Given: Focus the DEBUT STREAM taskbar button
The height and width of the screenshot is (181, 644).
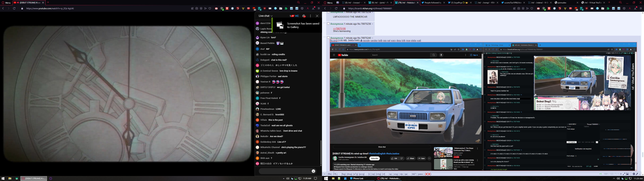Looking at the screenshot, I should point(34,178).
